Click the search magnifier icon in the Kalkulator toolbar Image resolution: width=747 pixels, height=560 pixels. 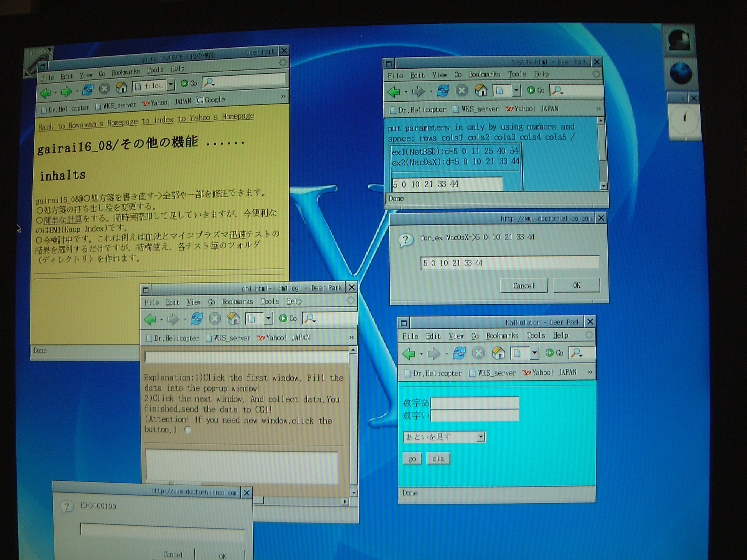(576, 353)
